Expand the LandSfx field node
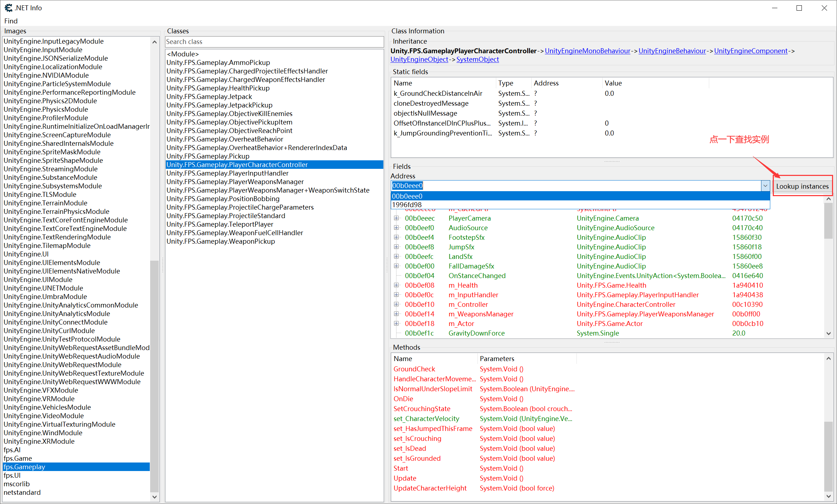837x504 pixels. (396, 256)
